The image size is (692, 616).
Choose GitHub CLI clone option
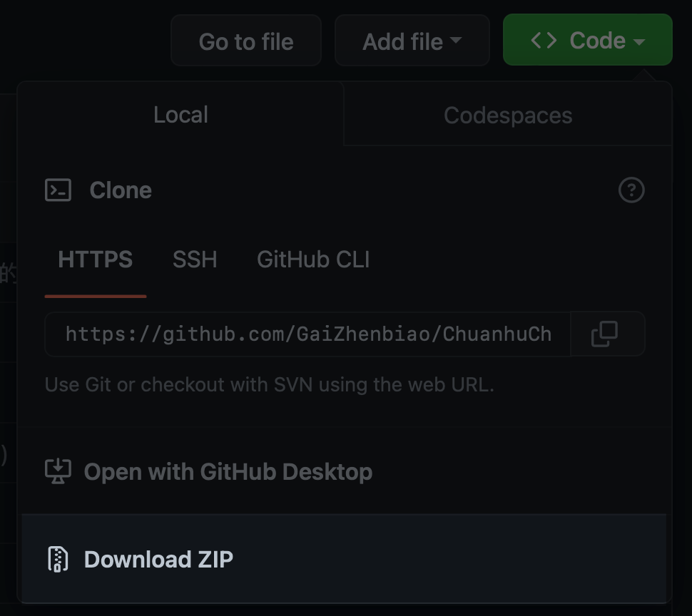312,259
